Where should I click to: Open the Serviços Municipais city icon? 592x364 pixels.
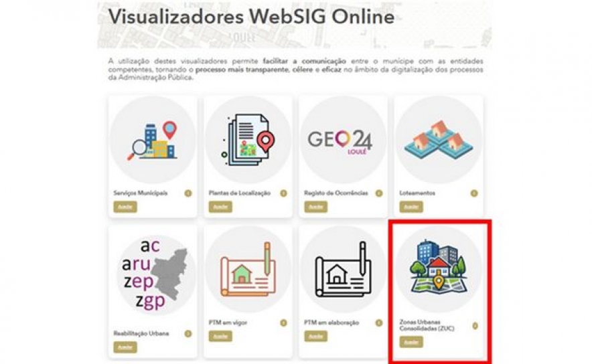[x=153, y=141]
